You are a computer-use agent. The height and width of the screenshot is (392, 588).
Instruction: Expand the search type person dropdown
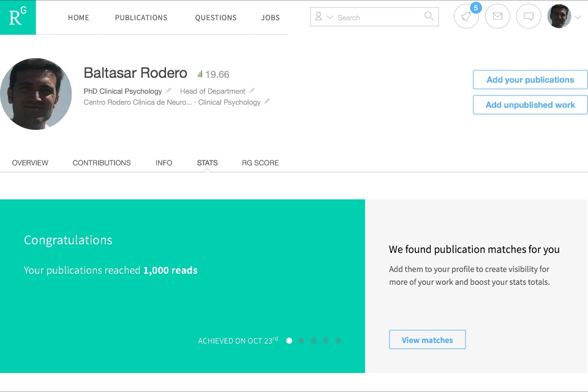pos(324,17)
